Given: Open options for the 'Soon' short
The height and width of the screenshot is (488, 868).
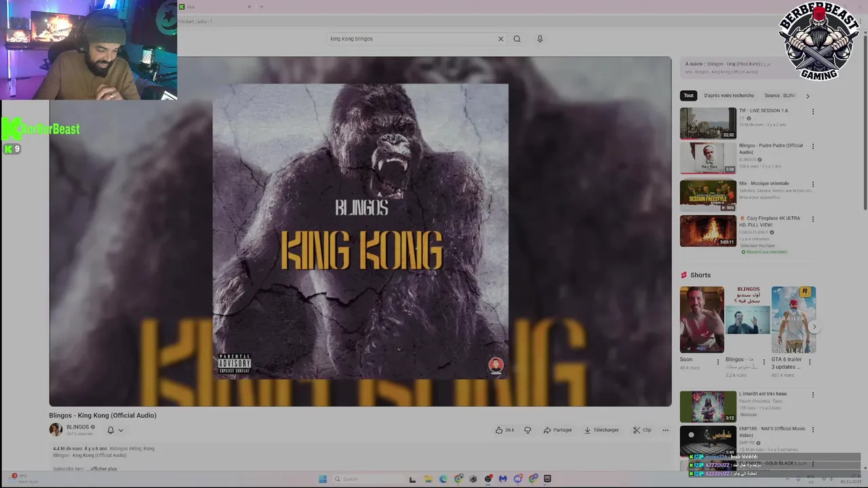Looking at the screenshot, I should [x=718, y=362].
